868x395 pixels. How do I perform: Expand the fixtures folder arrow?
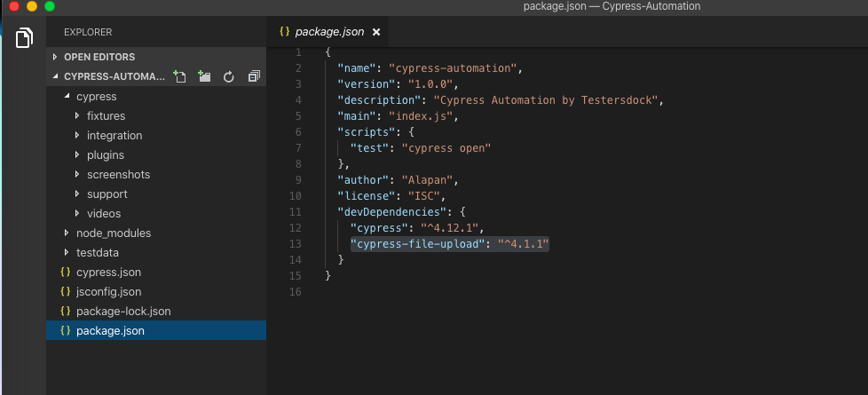click(77, 115)
